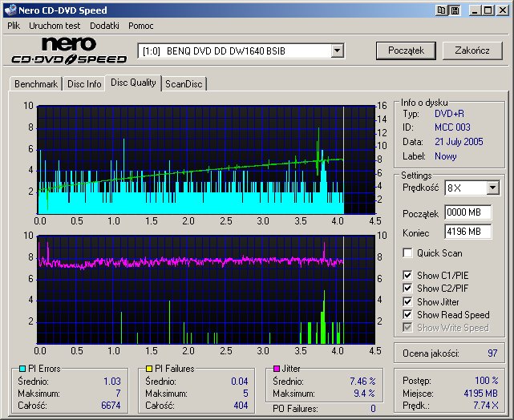514x420 pixels.
Task: Toggle Show C2/PIF checkbox
Action: tap(407, 289)
